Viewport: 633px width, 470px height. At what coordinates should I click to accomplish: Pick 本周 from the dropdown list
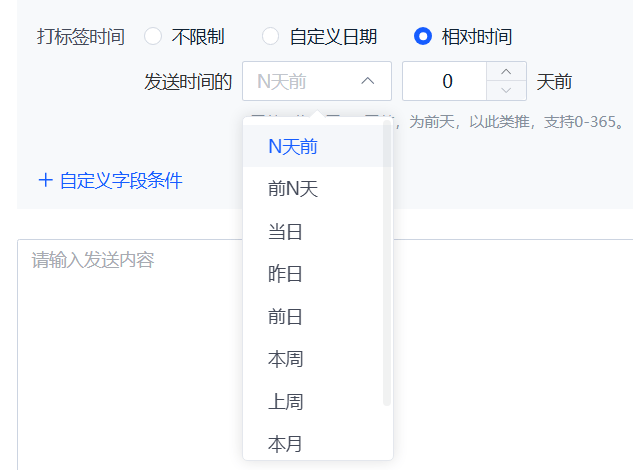[x=285, y=359]
